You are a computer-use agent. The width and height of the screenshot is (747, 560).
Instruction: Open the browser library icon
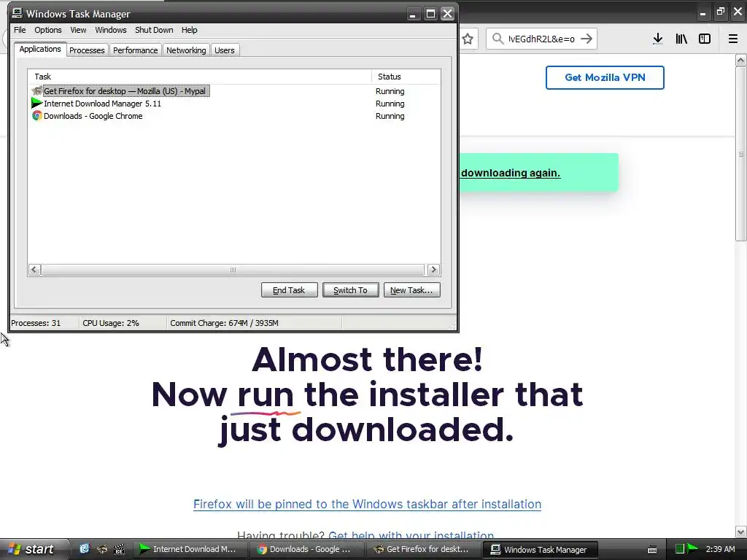681,39
